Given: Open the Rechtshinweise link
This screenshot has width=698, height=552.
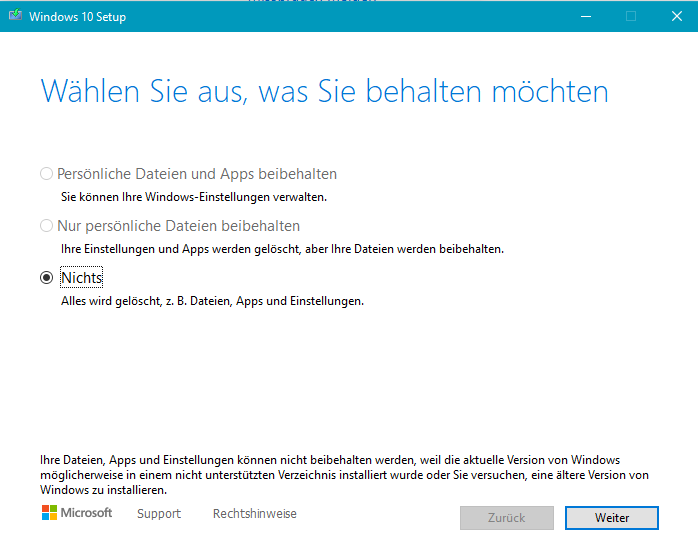Looking at the screenshot, I should coord(255,514).
